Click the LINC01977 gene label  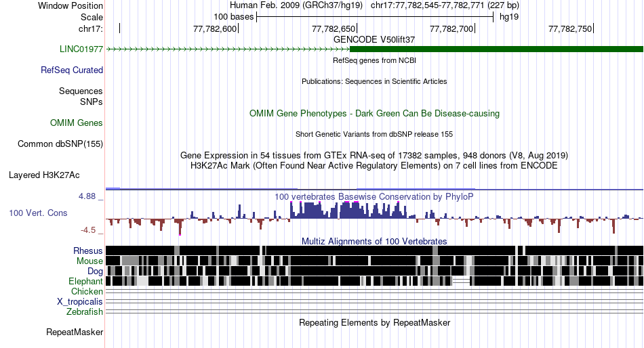click(x=81, y=49)
